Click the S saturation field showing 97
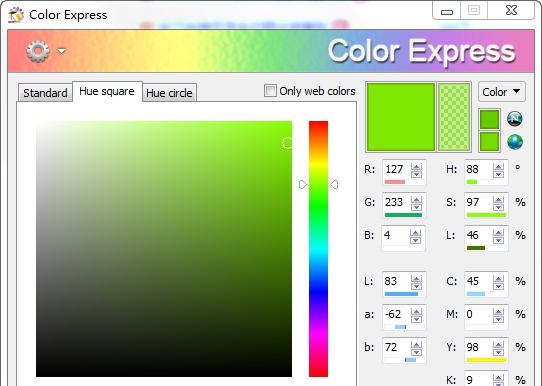The image size is (542, 386). click(478, 202)
